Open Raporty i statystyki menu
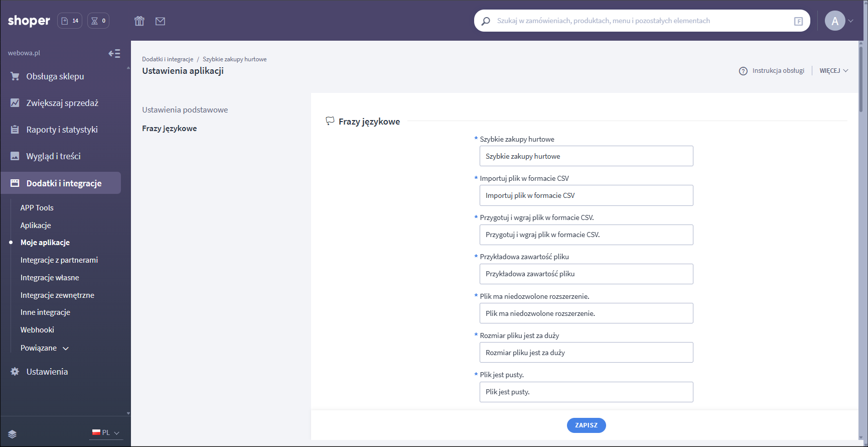Screen dimensions: 868x447 [62, 130]
